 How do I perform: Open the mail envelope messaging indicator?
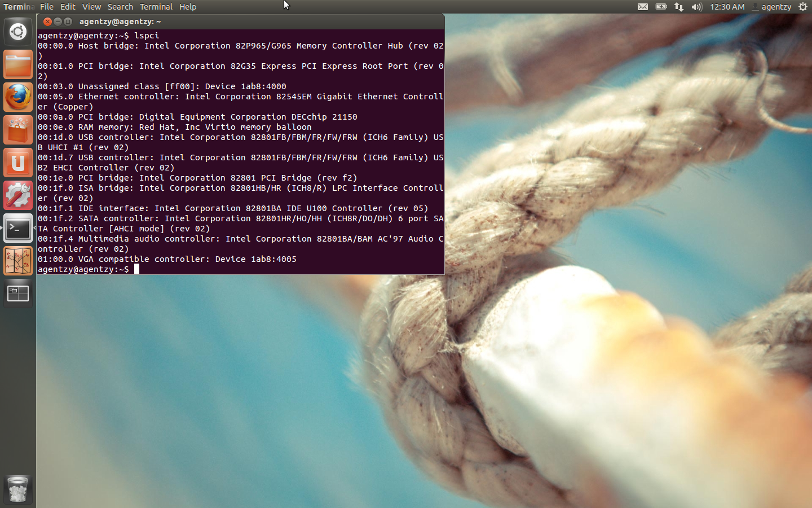point(643,7)
